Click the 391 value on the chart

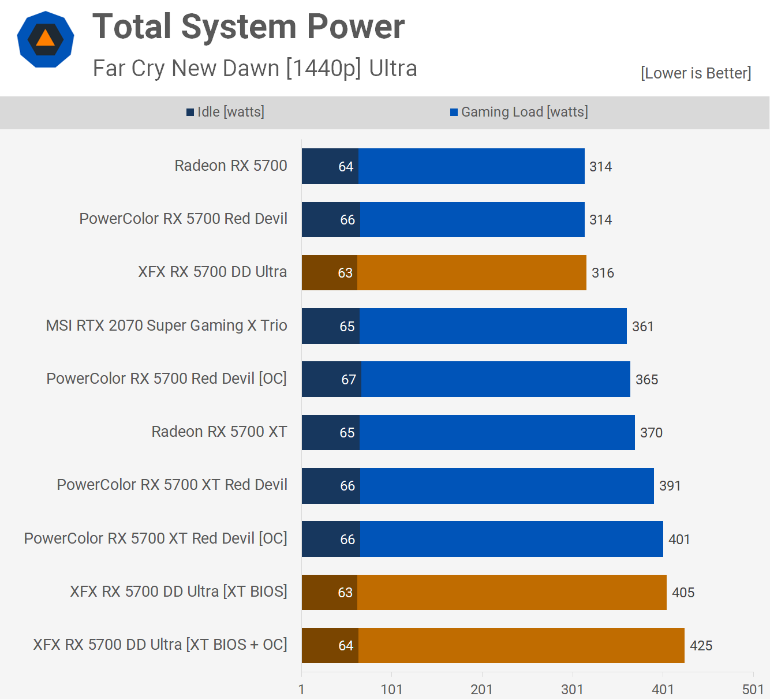670,486
